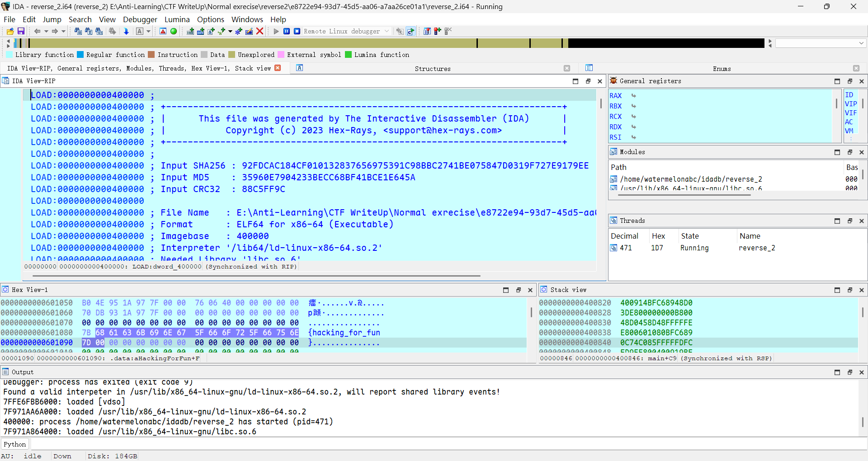This screenshot has height=461, width=868.
Task: Click the pencil edit toolbar icon
Action: (249, 31)
